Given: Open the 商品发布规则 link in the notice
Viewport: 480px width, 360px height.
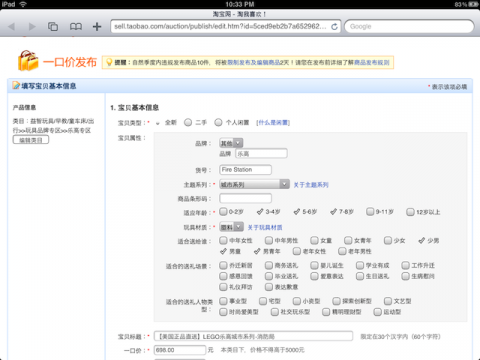Looking at the screenshot, I should pyautogui.click(x=372, y=62).
